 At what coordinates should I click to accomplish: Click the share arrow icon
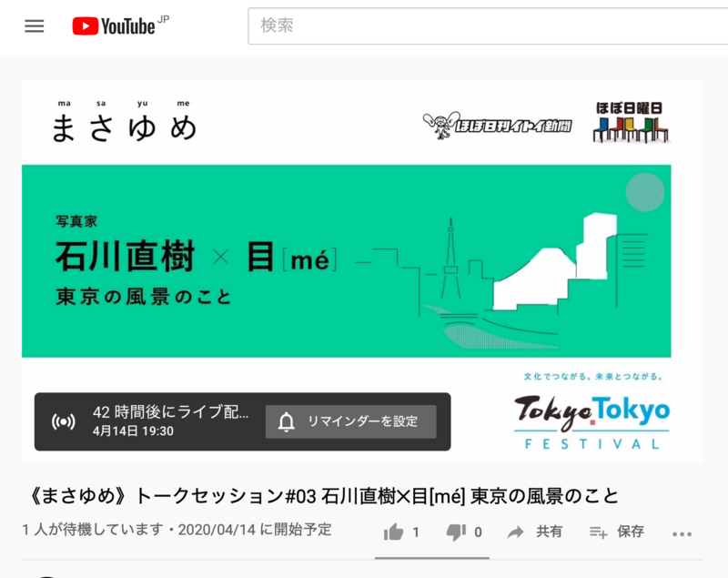click(x=516, y=532)
